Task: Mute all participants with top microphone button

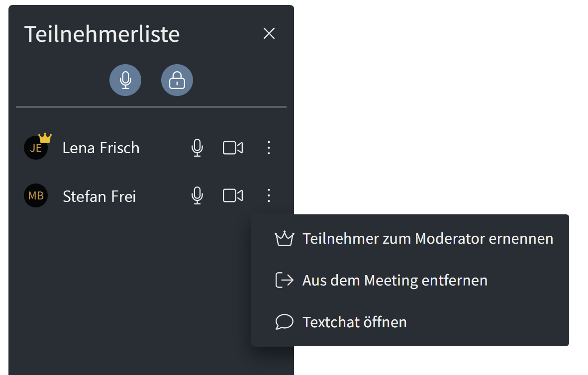Action: (x=125, y=80)
